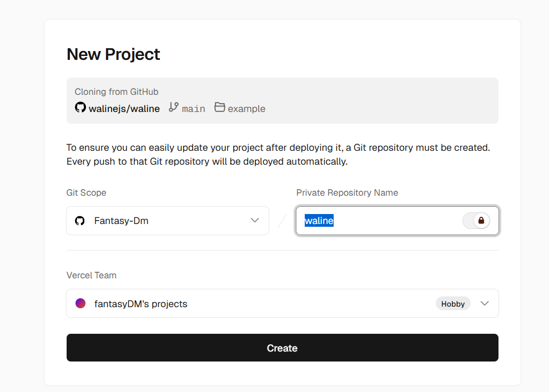Open the Fantasy-Dm scope dropdown
This screenshot has width=549, height=392.
point(167,221)
